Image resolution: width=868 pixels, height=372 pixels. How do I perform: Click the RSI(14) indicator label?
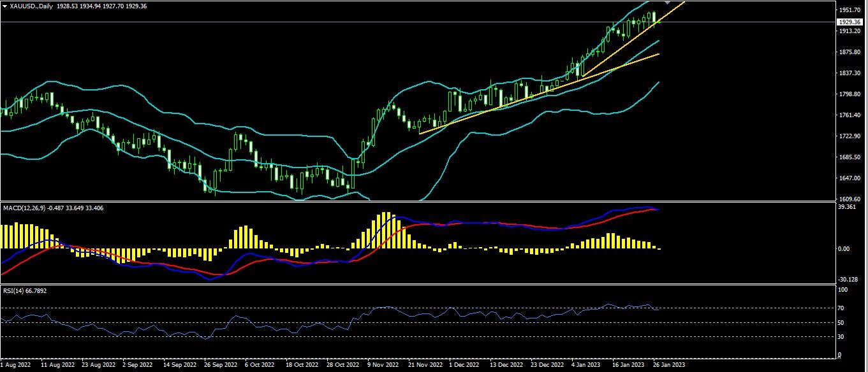(x=13, y=290)
